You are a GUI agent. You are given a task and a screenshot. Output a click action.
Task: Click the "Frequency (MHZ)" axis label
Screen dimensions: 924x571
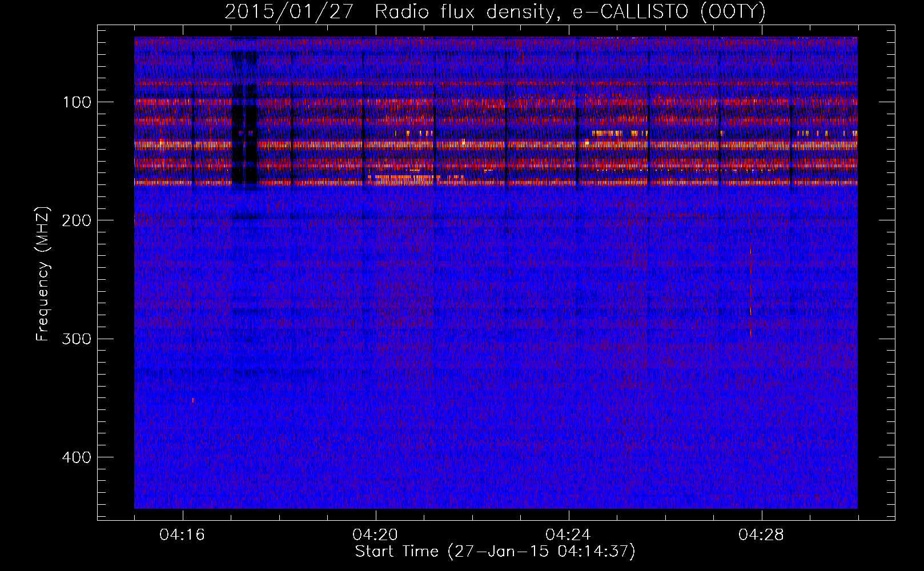(43, 274)
